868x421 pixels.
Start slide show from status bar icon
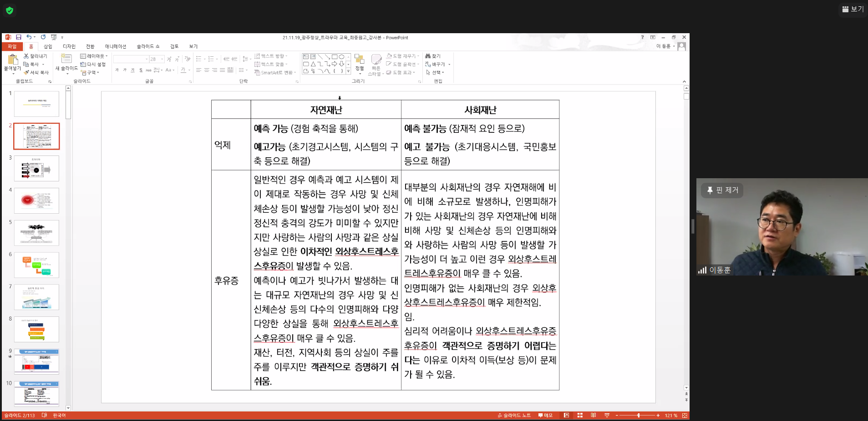coord(607,416)
